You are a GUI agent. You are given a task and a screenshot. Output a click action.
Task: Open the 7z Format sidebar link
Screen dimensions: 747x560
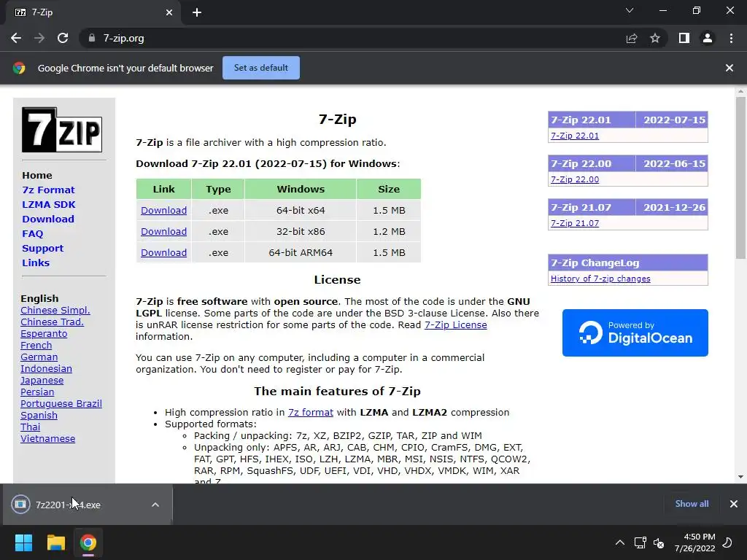[49, 190]
